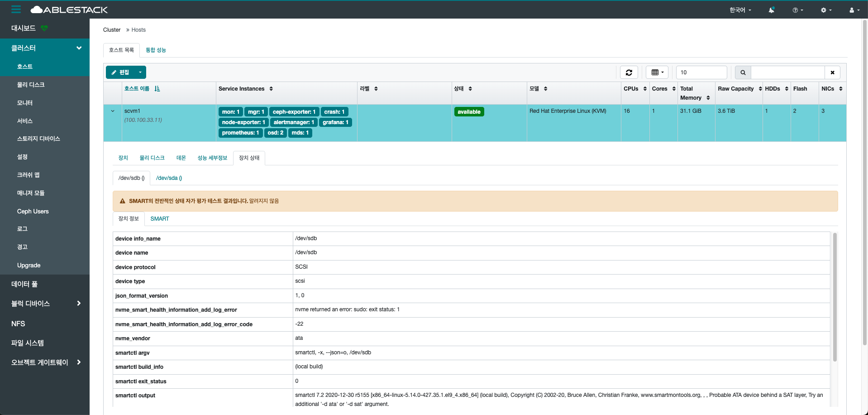Open the settings gear menu
This screenshot has width=868, height=415.
(826, 10)
